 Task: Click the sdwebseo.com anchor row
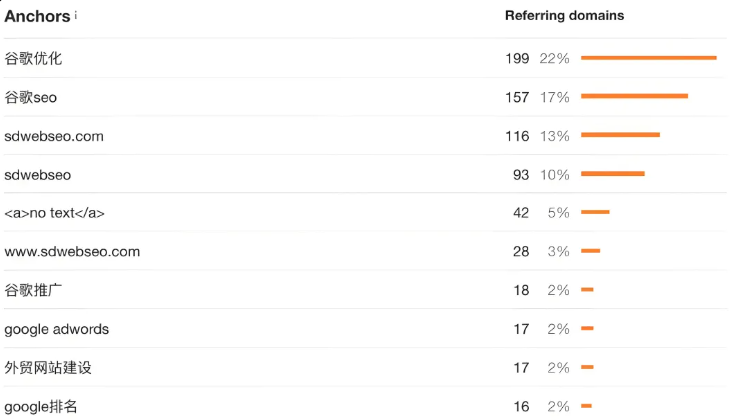pyautogui.click(x=54, y=136)
